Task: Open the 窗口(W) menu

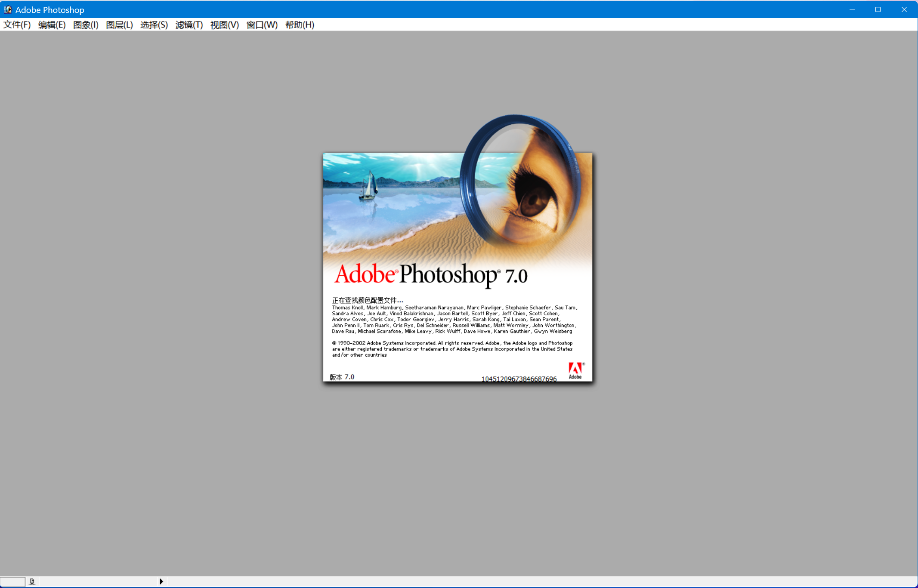Action: (x=262, y=25)
